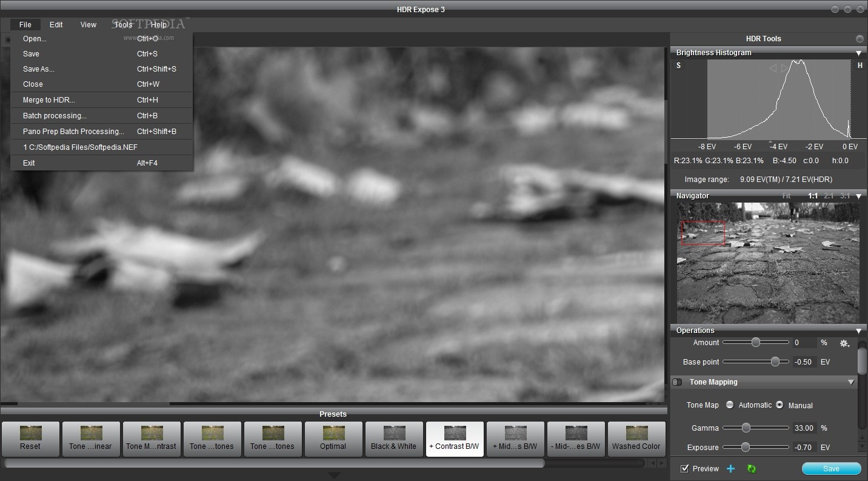
Task: Set navigator zoom to 2:1
Action: [x=829, y=196]
